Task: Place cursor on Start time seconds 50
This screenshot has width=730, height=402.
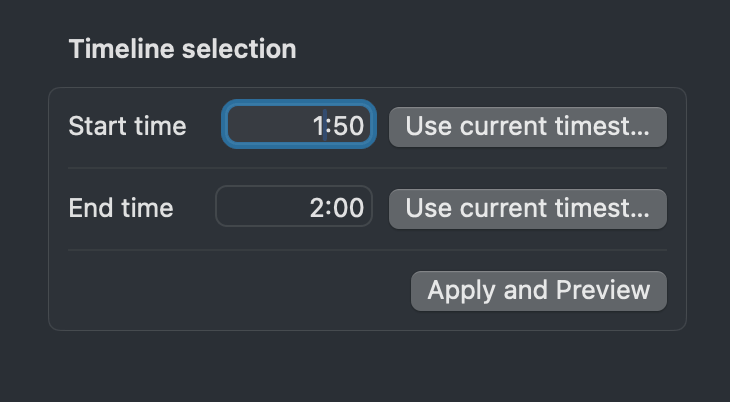Action: pos(348,126)
